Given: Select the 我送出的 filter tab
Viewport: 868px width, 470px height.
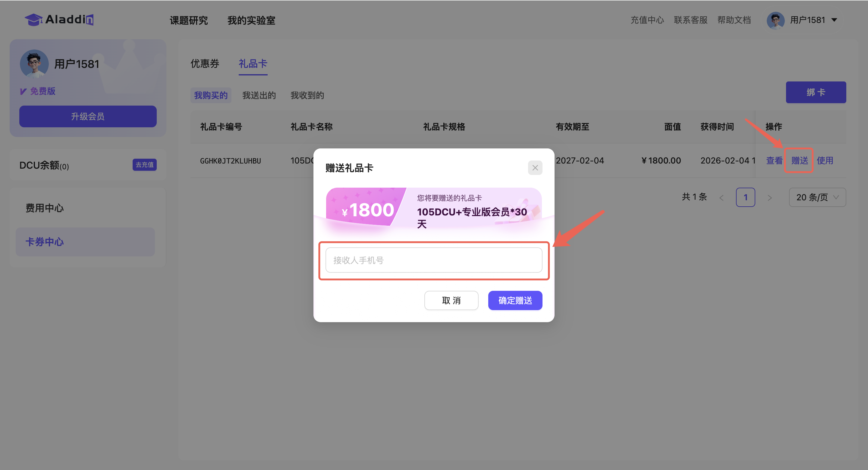Looking at the screenshot, I should click(259, 95).
